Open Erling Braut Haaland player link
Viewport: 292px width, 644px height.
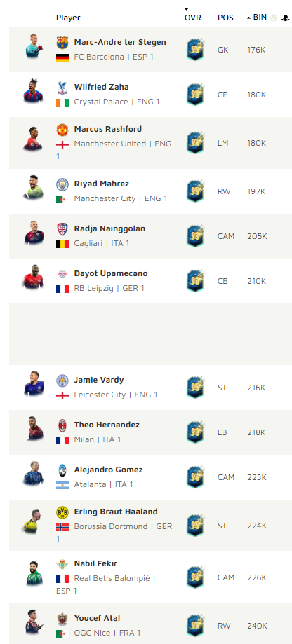click(x=116, y=512)
